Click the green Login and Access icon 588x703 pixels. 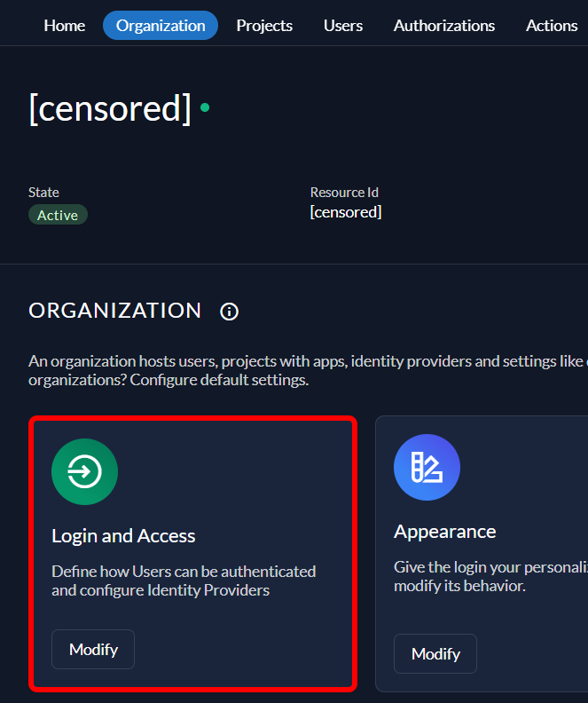pos(84,471)
